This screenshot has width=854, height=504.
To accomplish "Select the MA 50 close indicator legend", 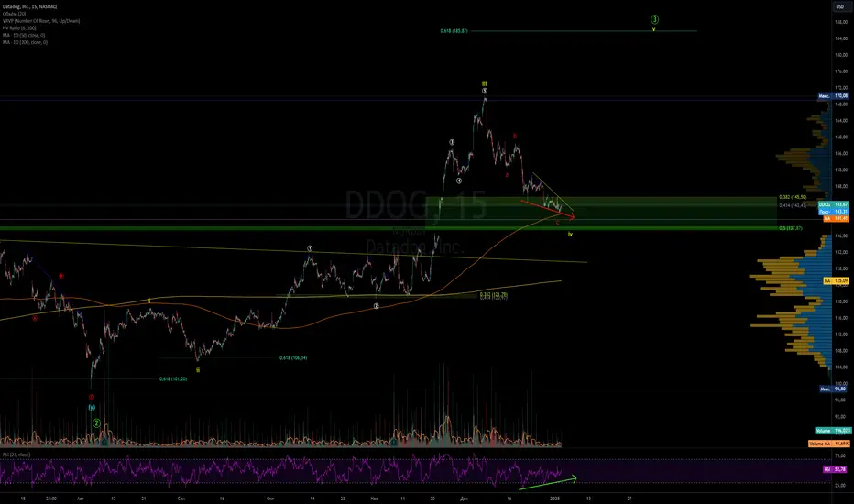I will [x=24, y=35].
